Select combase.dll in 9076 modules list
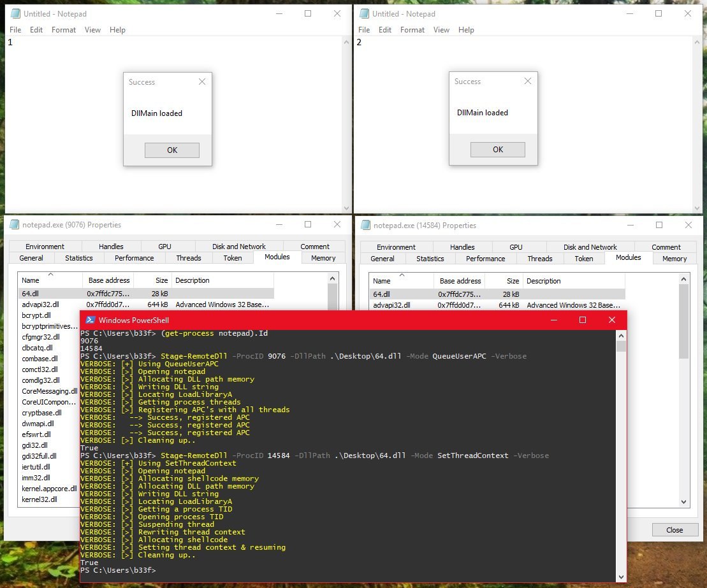707x588 pixels. (x=40, y=359)
